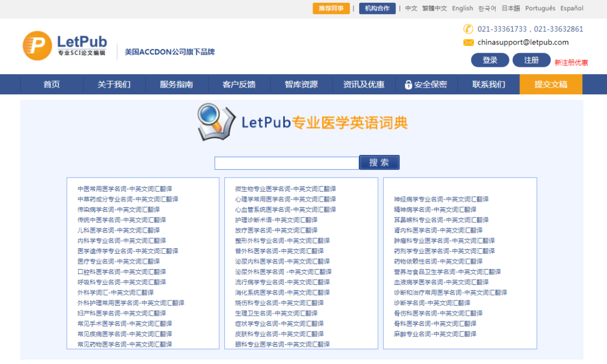Open 微生物专业医学名词 vocabulary link

[286, 189]
